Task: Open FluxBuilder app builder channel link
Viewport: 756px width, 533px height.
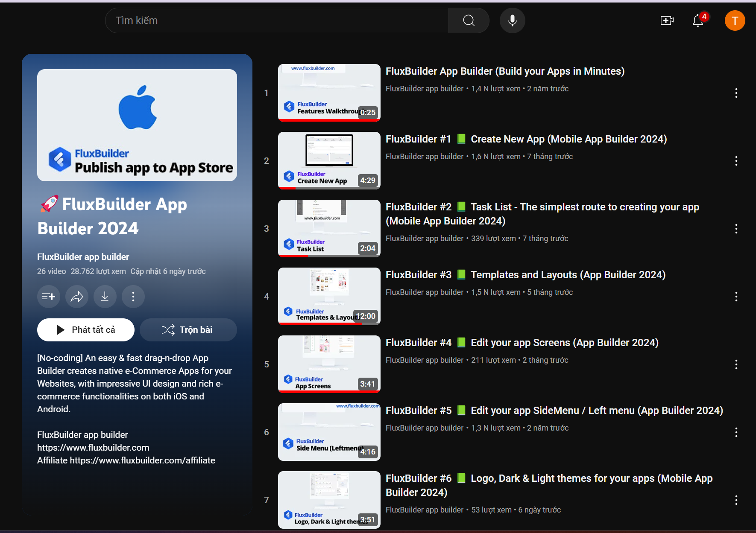Action: pos(83,257)
